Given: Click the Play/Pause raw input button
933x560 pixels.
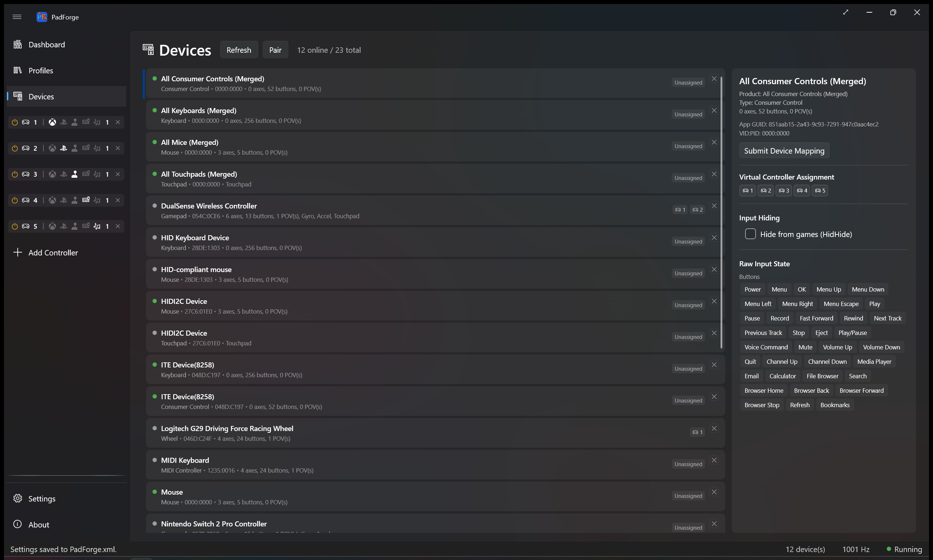Looking at the screenshot, I should (852, 333).
